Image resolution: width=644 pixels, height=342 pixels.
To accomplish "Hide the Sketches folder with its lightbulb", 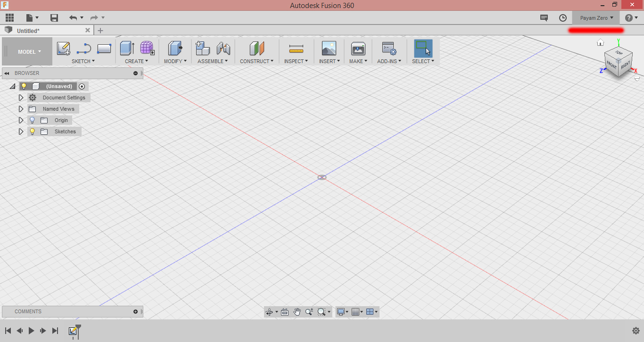I will click(32, 131).
